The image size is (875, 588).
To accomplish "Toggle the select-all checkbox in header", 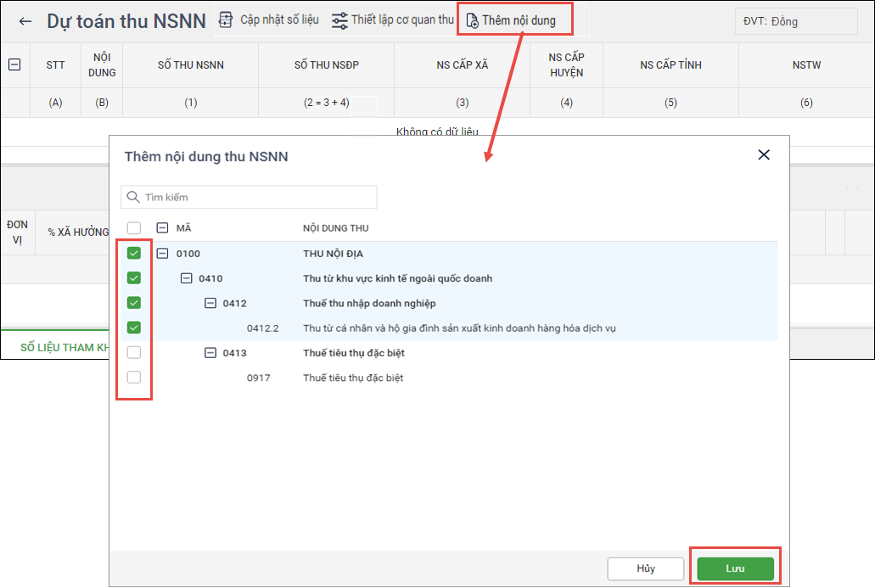I will pyautogui.click(x=133, y=228).
